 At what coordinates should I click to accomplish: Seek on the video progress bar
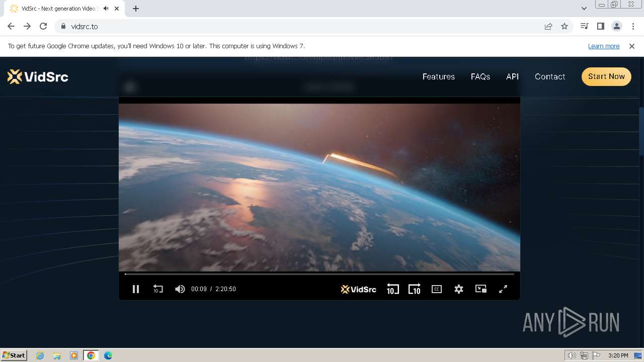click(319, 274)
